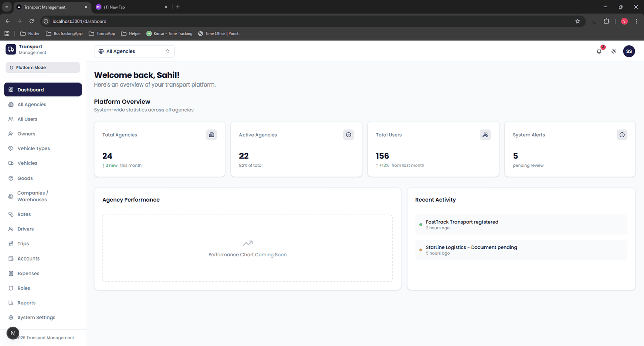644x346 pixels.
Task: Open the Owners menu item
Action: tap(43, 134)
